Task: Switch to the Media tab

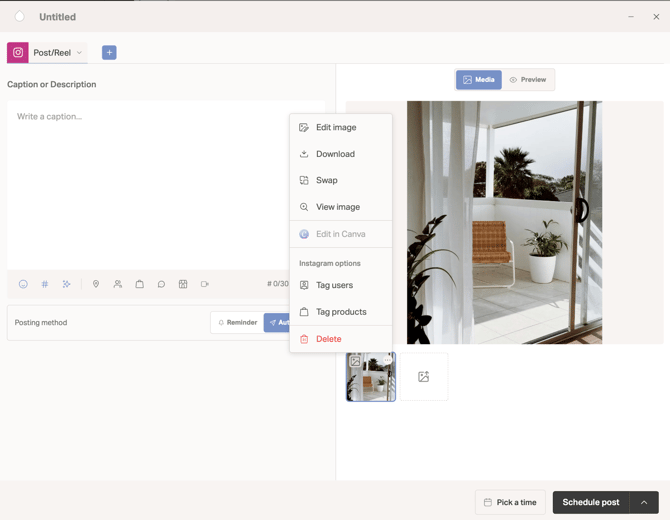Action: point(479,80)
